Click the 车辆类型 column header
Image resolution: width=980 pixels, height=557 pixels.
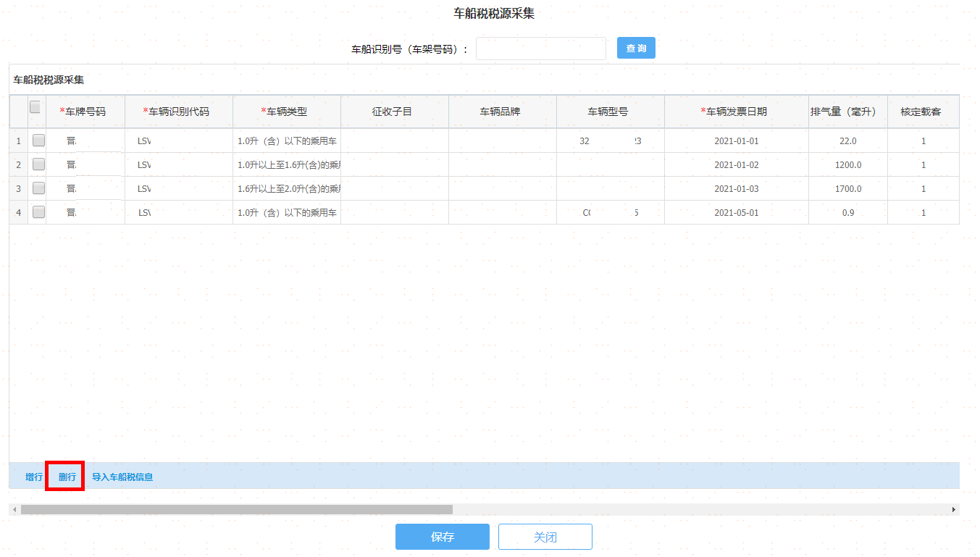[287, 112]
